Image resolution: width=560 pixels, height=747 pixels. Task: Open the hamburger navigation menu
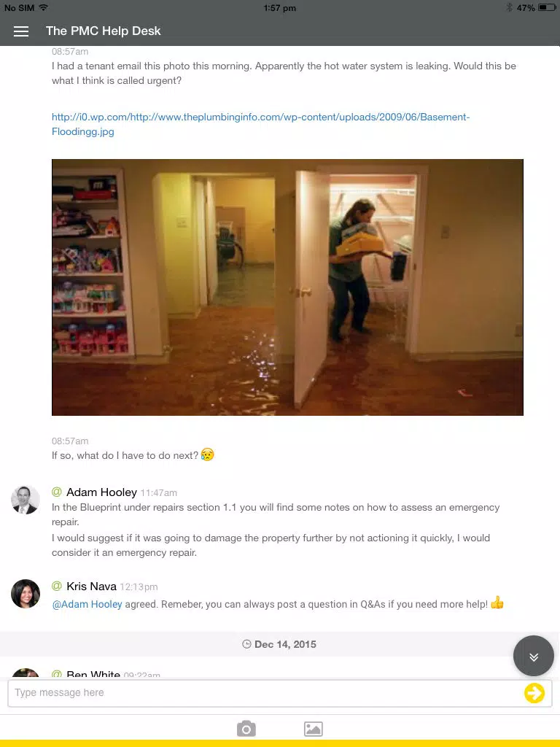pyautogui.click(x=21, y=31)
